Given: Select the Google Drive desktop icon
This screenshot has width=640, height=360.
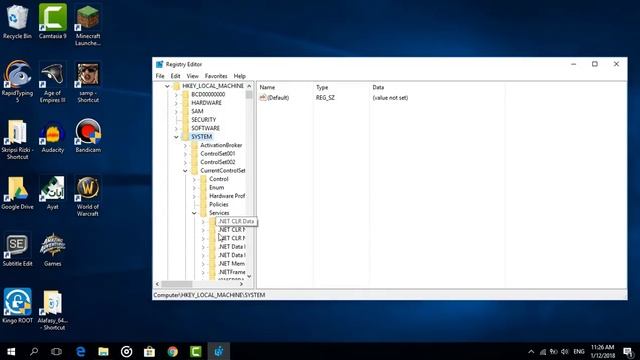Looking at the screenshot, I should click(x=17, y=194).
